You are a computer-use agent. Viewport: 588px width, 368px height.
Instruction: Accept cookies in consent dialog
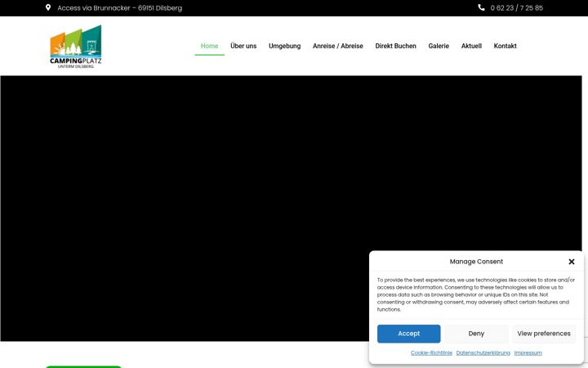tap(409, 334)
